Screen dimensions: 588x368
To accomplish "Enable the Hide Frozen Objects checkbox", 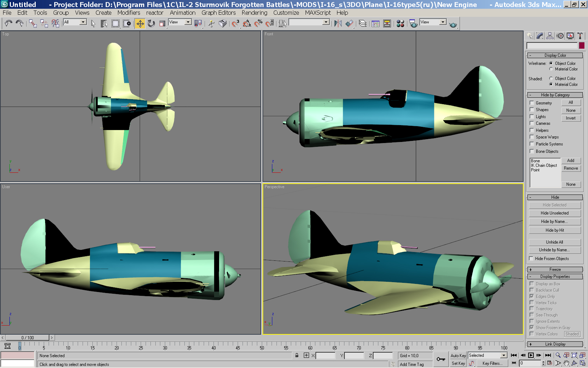I will pyautogui.click(x=531, y=259).
